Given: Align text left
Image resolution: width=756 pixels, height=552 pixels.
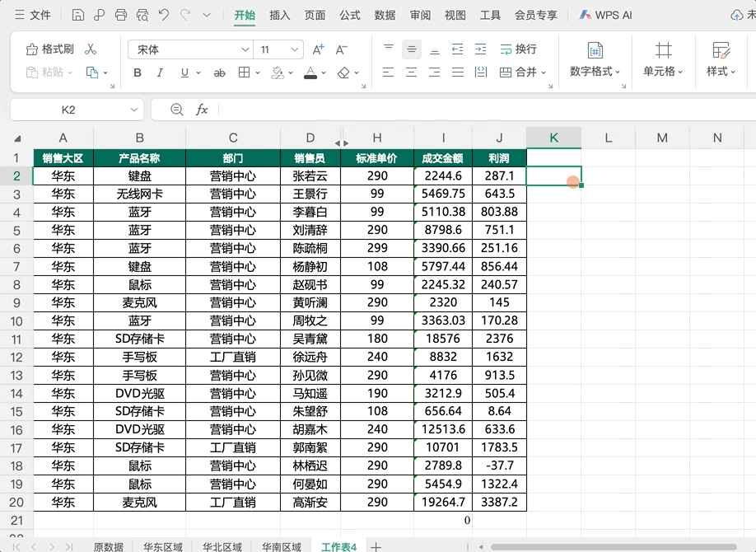Looking at the screenshot, I should [388, 73].
